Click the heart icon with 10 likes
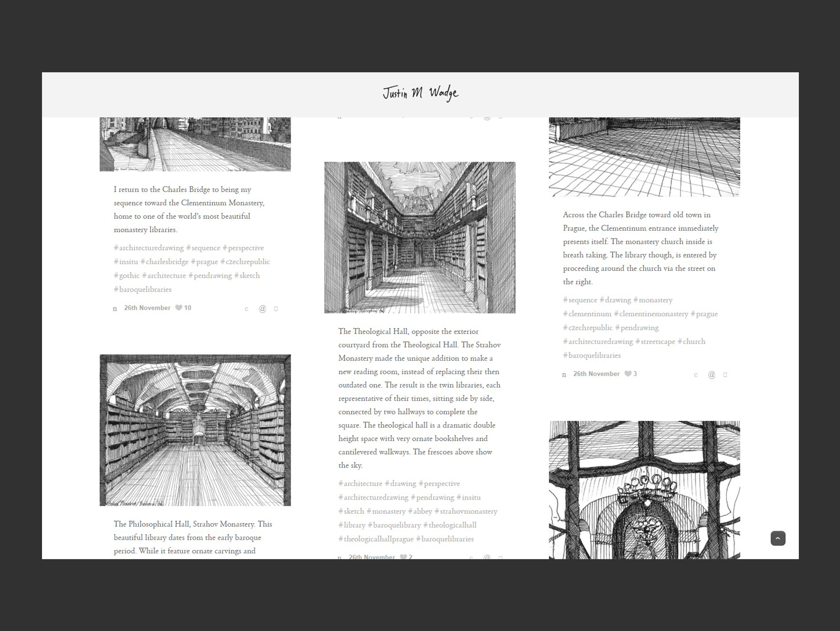Viewport: 840px width, 631px height. (x=178, y=308)
